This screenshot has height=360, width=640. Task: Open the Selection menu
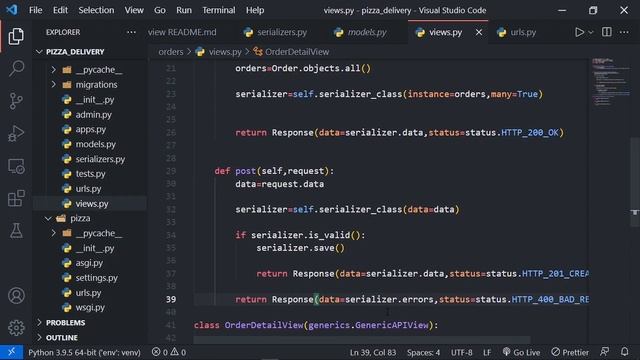pos(96,10)
